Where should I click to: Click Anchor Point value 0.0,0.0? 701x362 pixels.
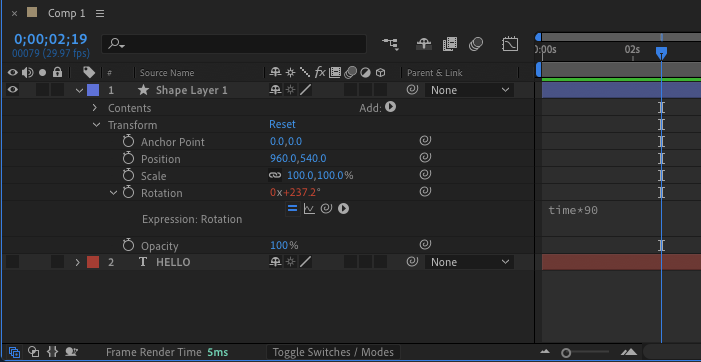coord(286,142)
